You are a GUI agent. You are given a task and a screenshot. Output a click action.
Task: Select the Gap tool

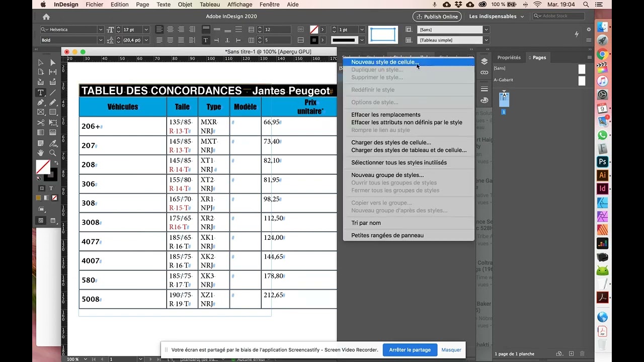(53, 72)
